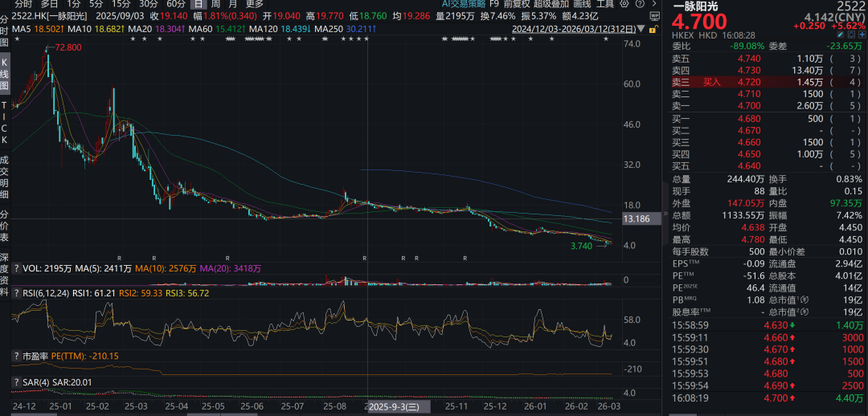Select the 分价表 sidebar tab
Screen dimensions: 868x416
click(4, 226)
